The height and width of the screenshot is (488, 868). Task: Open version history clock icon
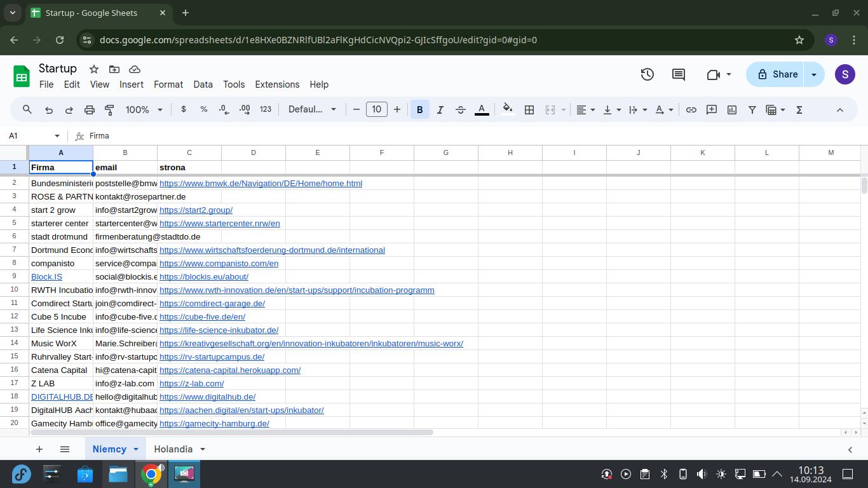(647, 74)
